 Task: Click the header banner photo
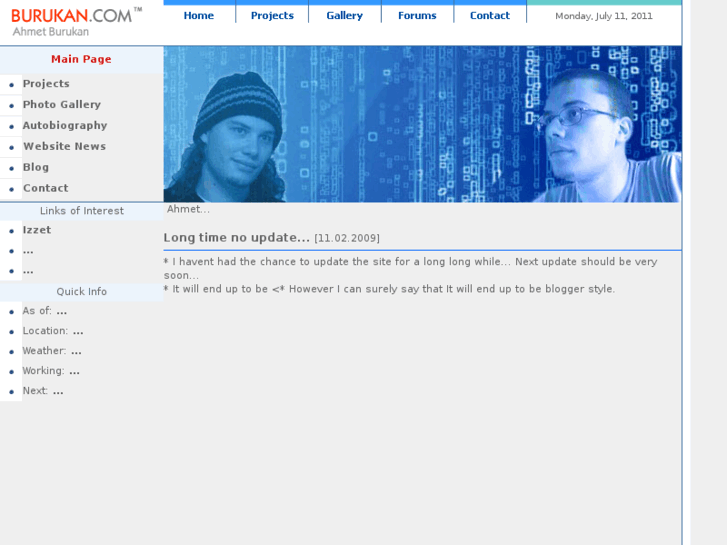422,124
